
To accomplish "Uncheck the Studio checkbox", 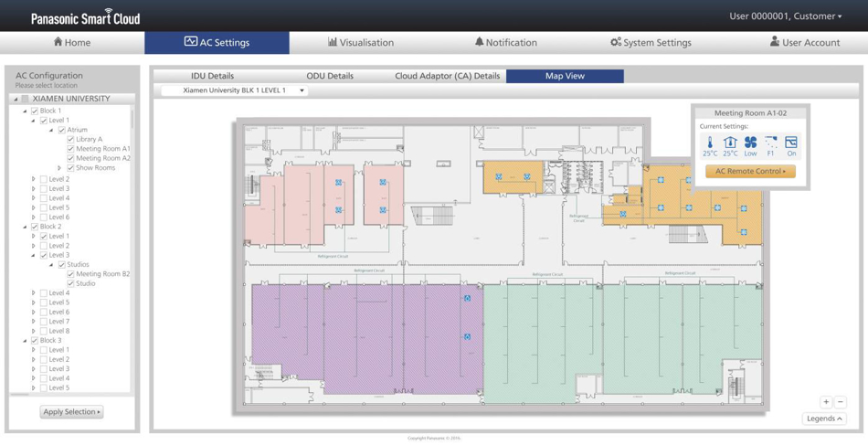I will pos(70,283).
